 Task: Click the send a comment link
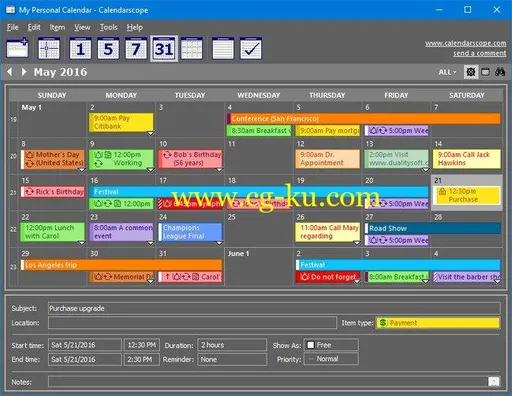[479, 53]
